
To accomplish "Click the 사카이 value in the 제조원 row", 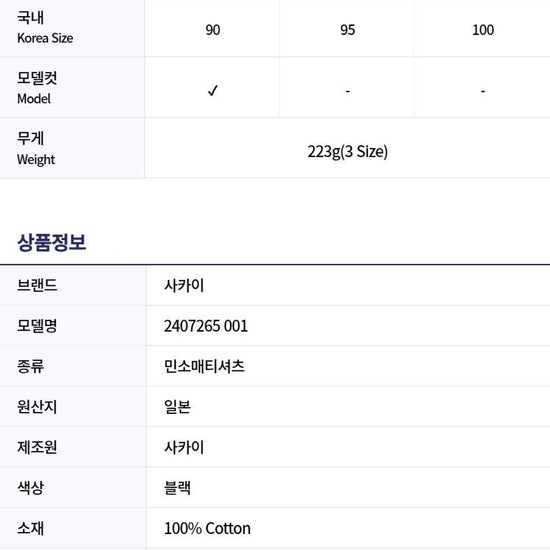I will [184, 447].
